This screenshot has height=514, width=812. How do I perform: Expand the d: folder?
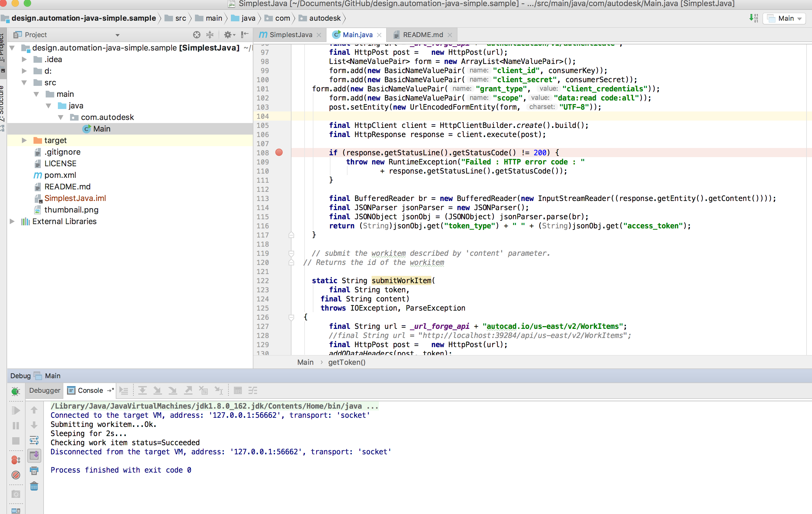24,71
